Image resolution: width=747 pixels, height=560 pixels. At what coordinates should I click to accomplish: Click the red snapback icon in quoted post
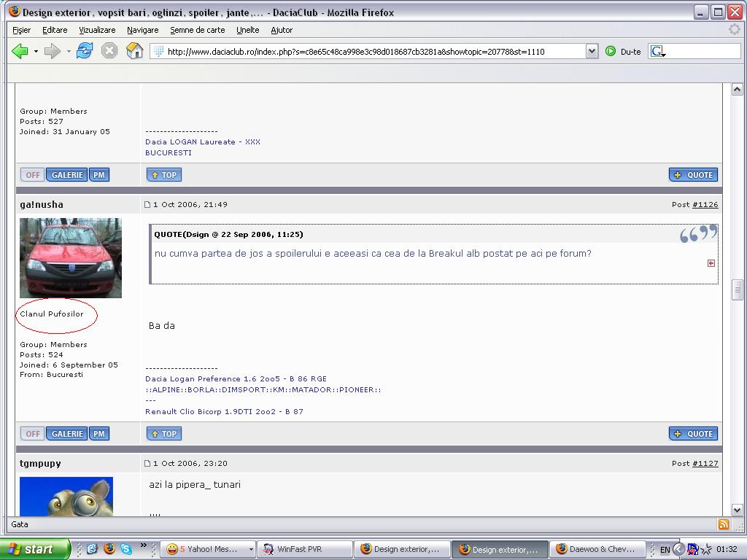[x=711, y=263]
